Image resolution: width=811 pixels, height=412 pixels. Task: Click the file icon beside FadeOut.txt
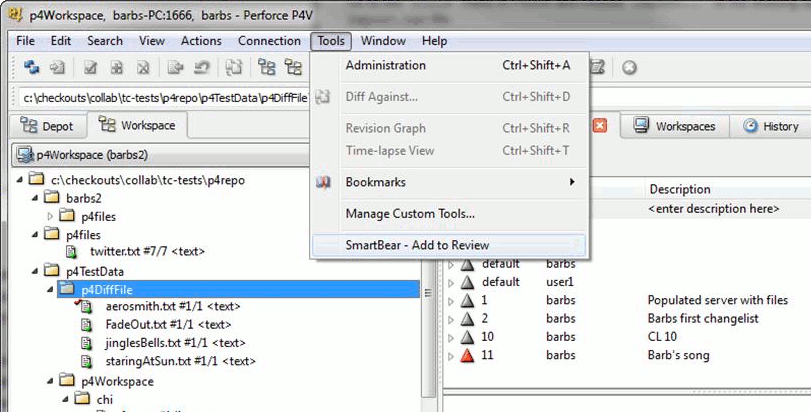[86, 325]
